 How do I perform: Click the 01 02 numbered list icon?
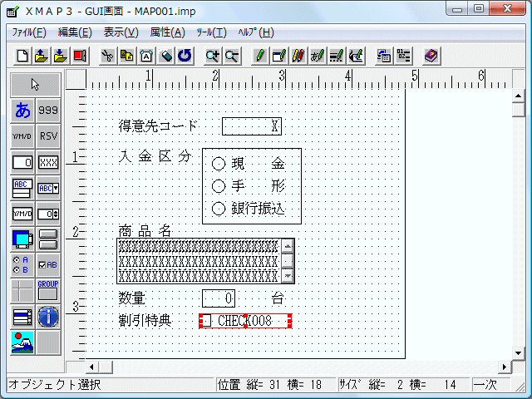[403, 56]
